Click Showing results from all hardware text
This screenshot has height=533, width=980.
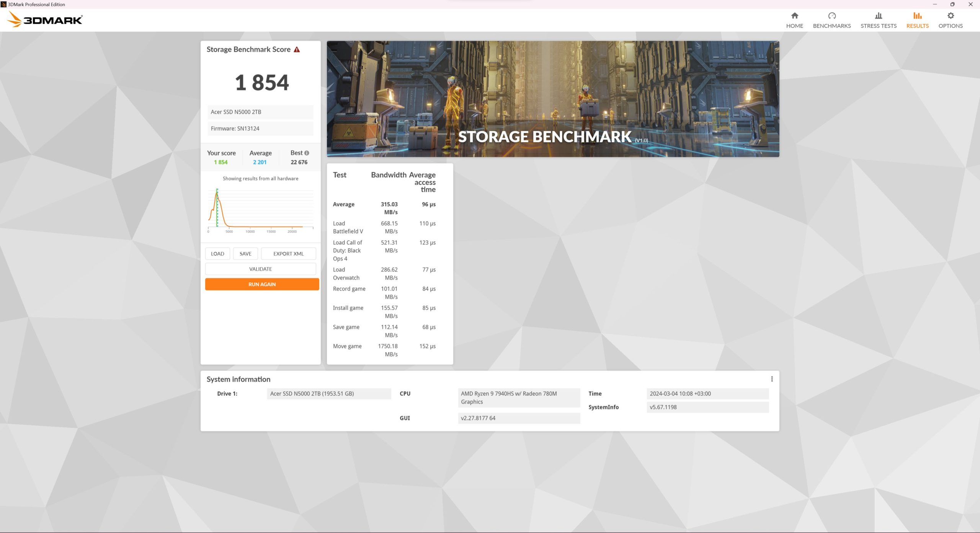click(x=260, y=178)
